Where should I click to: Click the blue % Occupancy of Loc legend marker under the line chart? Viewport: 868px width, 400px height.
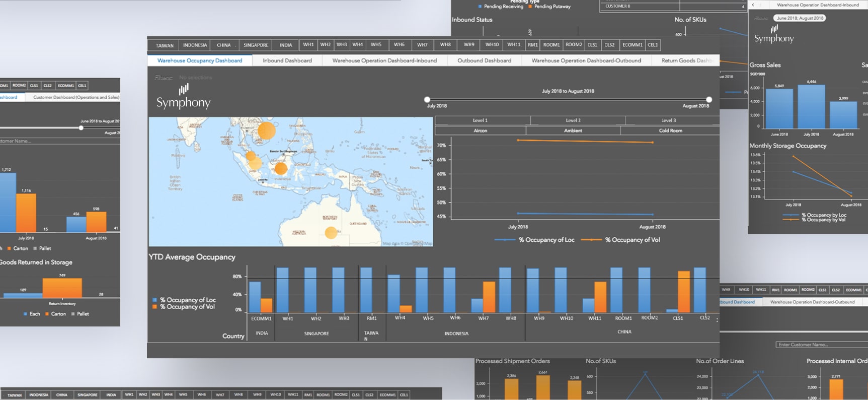pos(505,240)
